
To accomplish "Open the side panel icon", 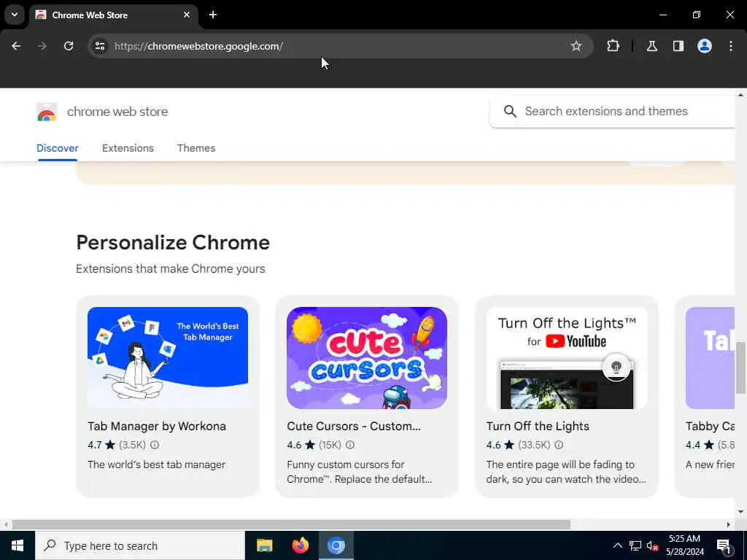I will (678, 46).
